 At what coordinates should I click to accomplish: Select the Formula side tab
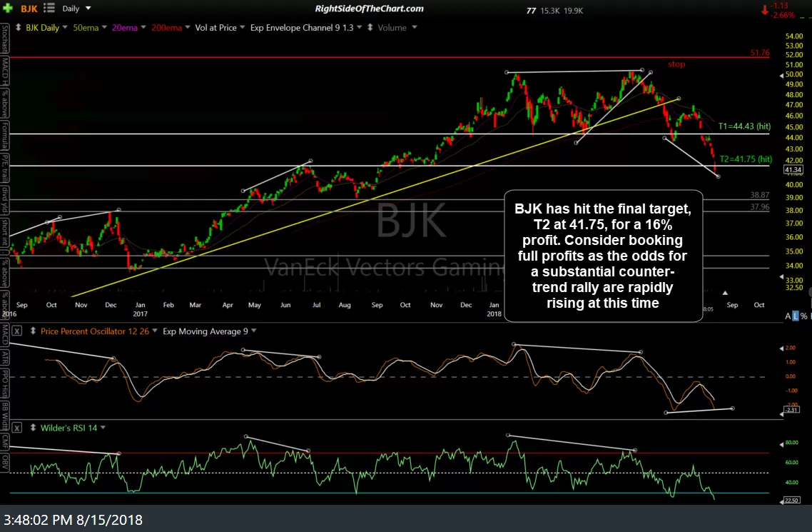click(x=5, y=136)
